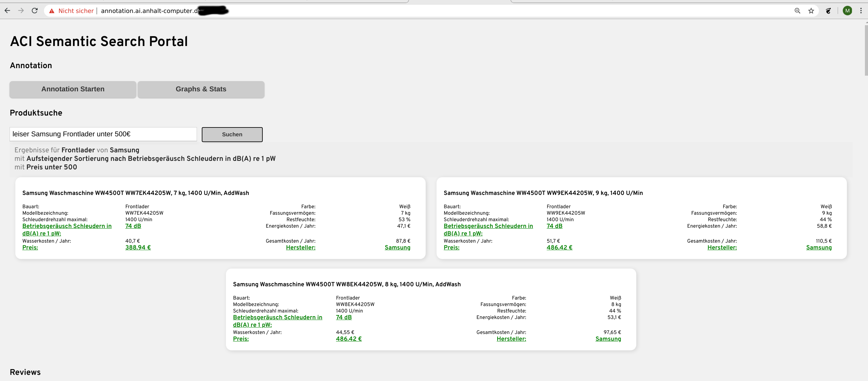
Task: Click the address bar URL text
Action: tap(150, 11)
